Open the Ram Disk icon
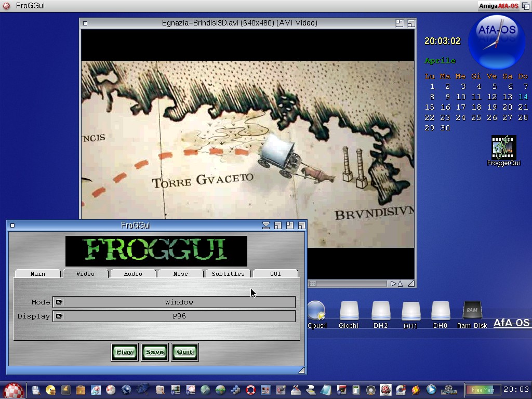 pyautogui.click(x=472, y=311)
